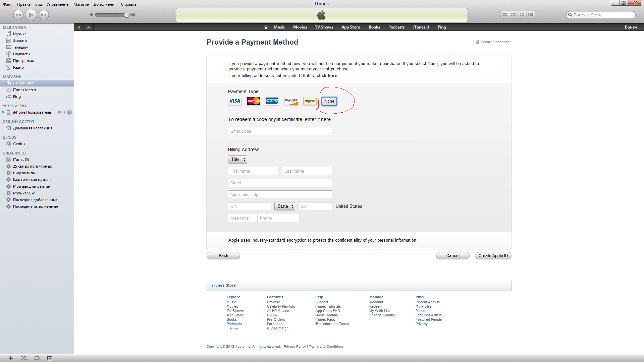
Task: Adjust the volume slider
Action: 126,15
